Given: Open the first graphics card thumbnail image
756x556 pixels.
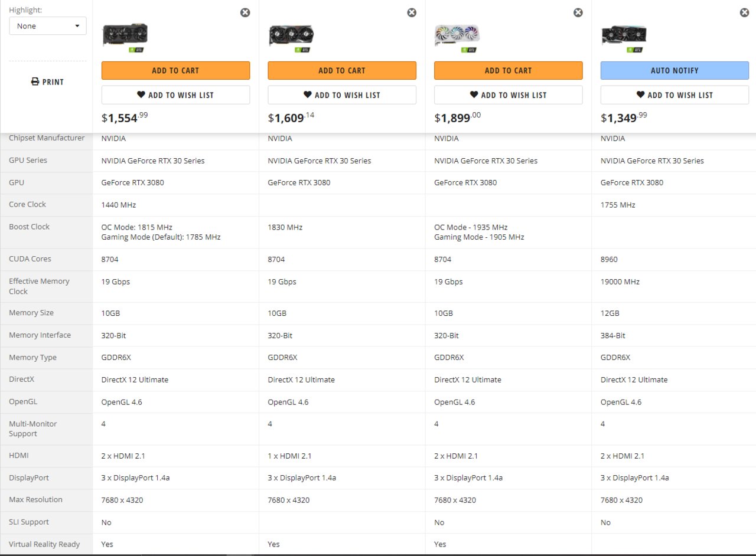Looking at the screenshot, I should coord(125,36).
